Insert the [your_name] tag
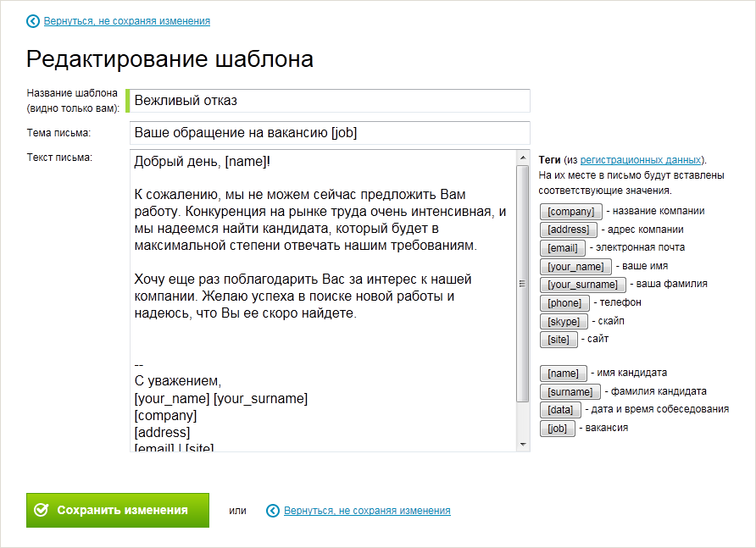 pyautogui.click(x=575, y=267)
